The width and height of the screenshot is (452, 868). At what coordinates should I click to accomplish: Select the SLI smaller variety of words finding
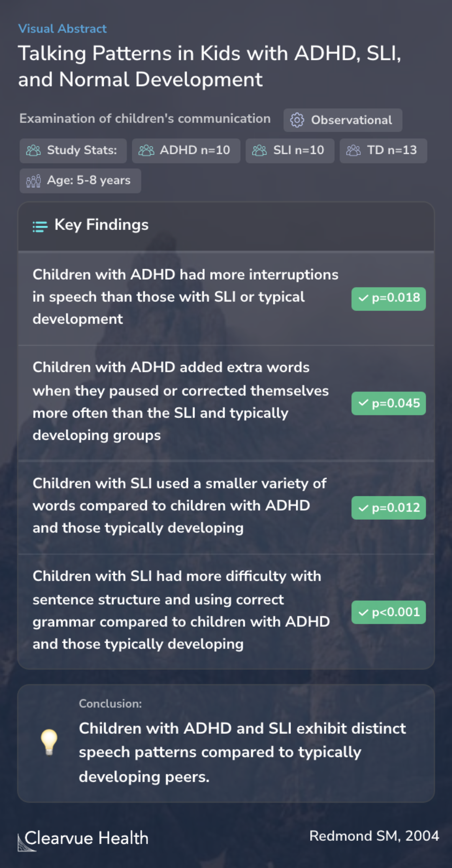tap(180, 505)
